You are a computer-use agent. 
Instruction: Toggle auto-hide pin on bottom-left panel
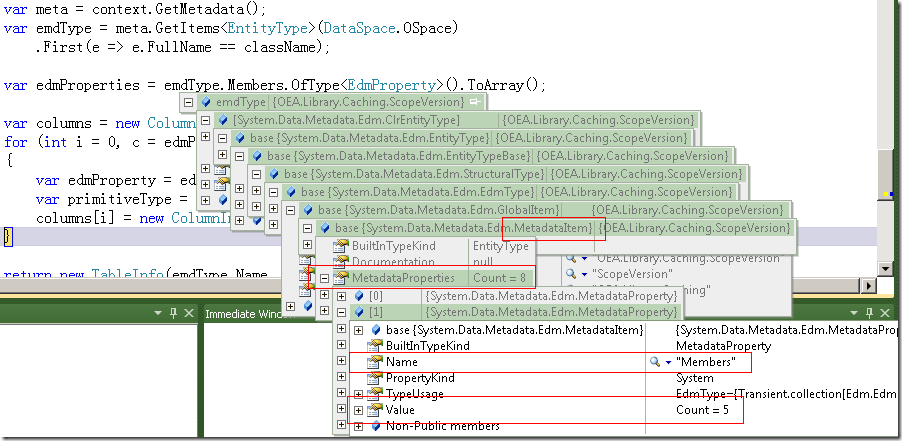(x=174, y=313)
